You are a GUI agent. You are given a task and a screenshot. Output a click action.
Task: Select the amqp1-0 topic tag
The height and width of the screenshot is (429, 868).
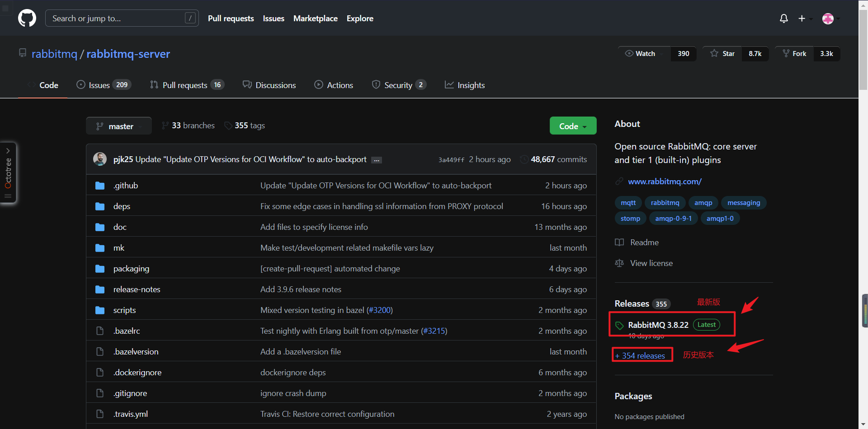tap(720, 219)
